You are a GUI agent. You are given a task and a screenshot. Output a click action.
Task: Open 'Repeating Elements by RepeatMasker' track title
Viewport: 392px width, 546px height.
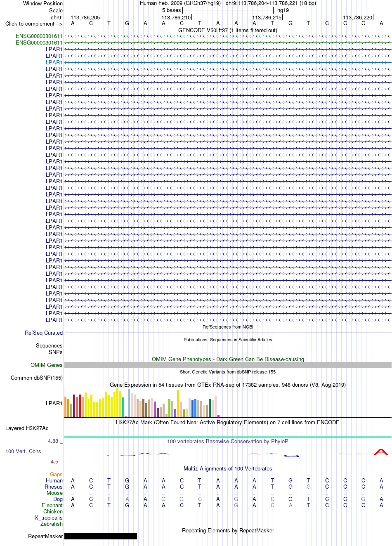[228, 530]
